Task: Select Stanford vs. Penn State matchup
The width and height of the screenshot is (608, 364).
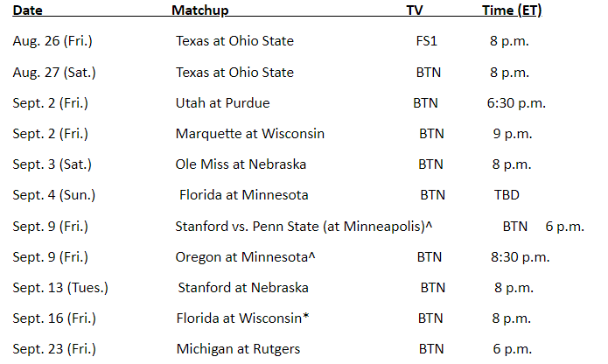Action: point(304,227)
